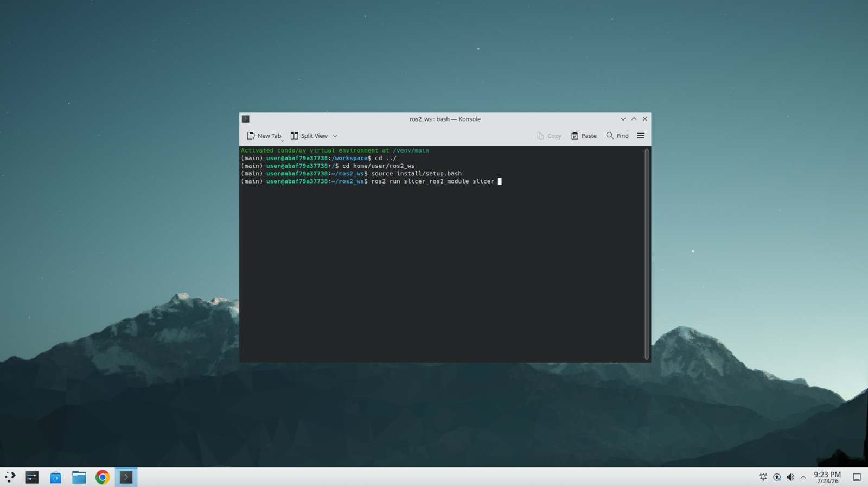The height and width of the screenshot is (487, 868).
Task: Click the 'ros2 run slicer_ros2_module slicer' command text
Action: 432,181
